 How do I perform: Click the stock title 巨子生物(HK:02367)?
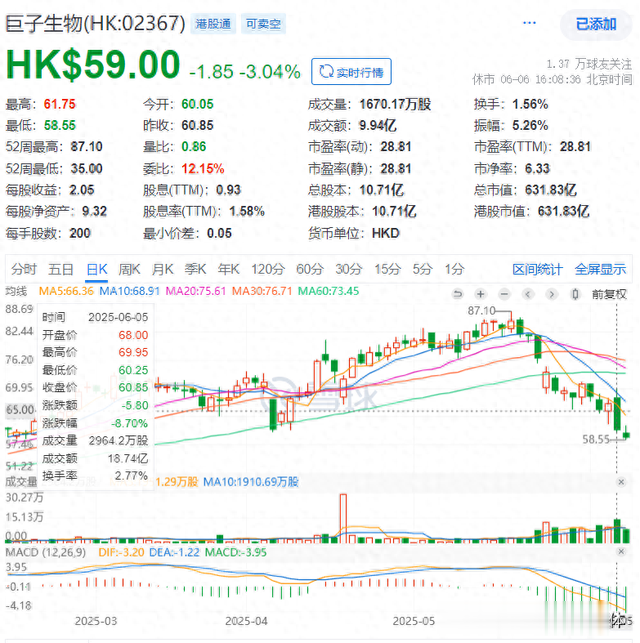point(96,23)
